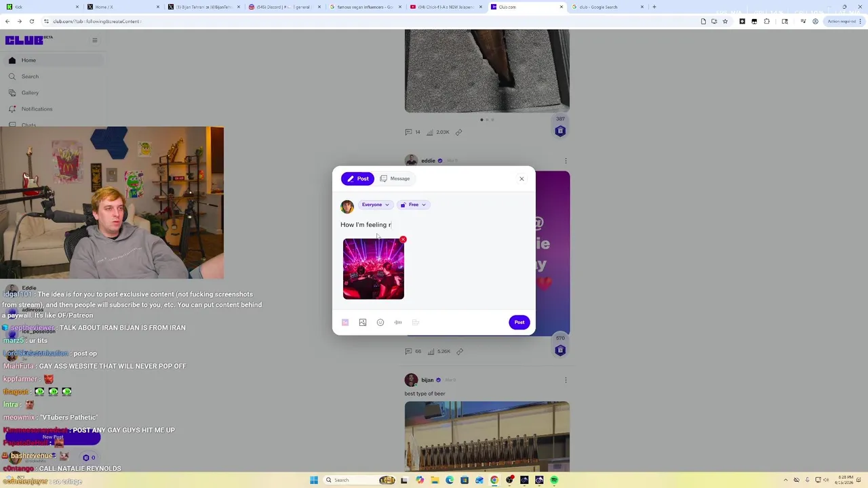Click the GIF icon in composer toolbar
The width and height of the screenshot is (868, 488).
(345, 323)
